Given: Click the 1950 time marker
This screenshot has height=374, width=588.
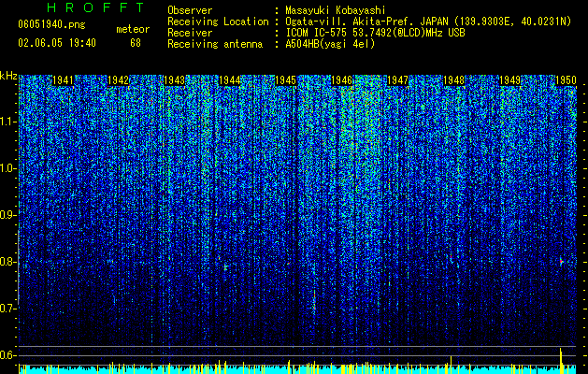Looking at the screenshot, I should coord(566,80).
